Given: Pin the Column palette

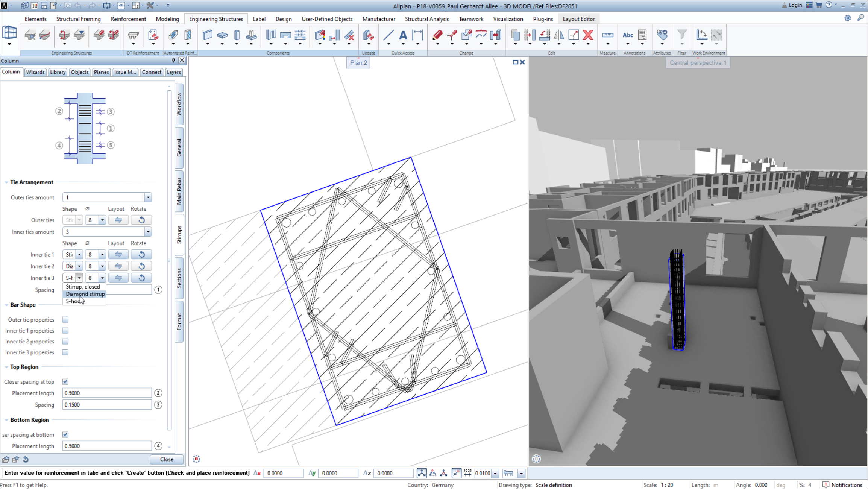Looking at the screenshot, I should (173, 61).
